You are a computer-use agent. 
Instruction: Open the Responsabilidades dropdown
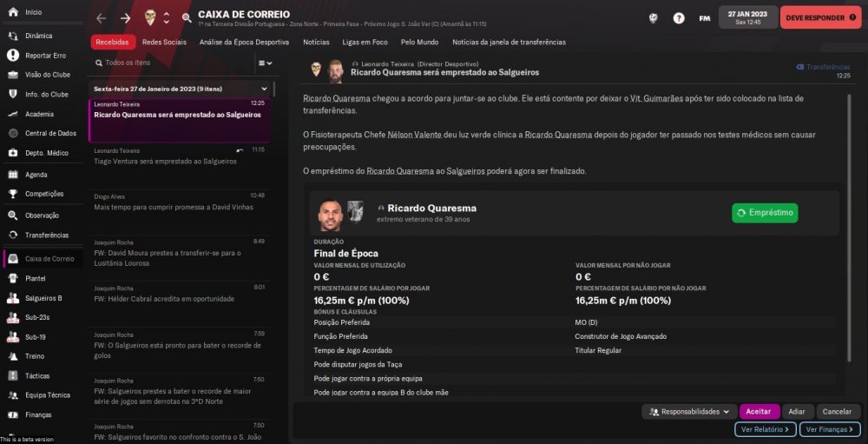[x=690, y=412]
